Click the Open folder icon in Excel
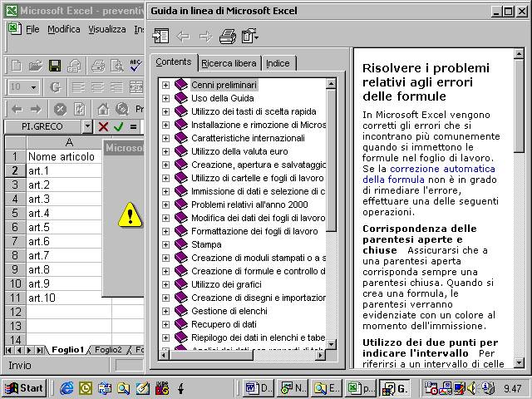Screen dimensions: 532x399 35,66
